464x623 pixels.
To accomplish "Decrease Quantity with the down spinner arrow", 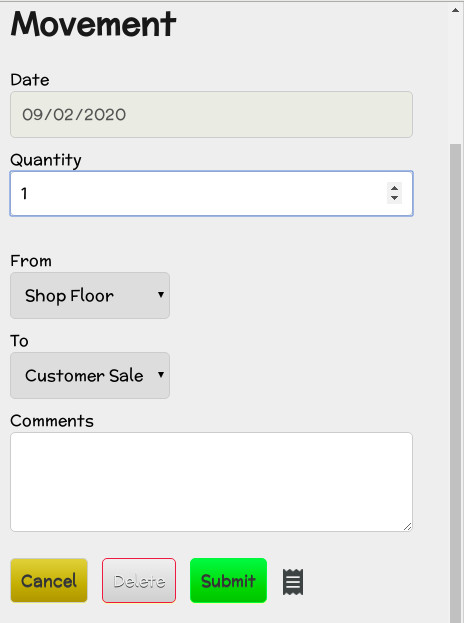I will [x=394, y=198].
